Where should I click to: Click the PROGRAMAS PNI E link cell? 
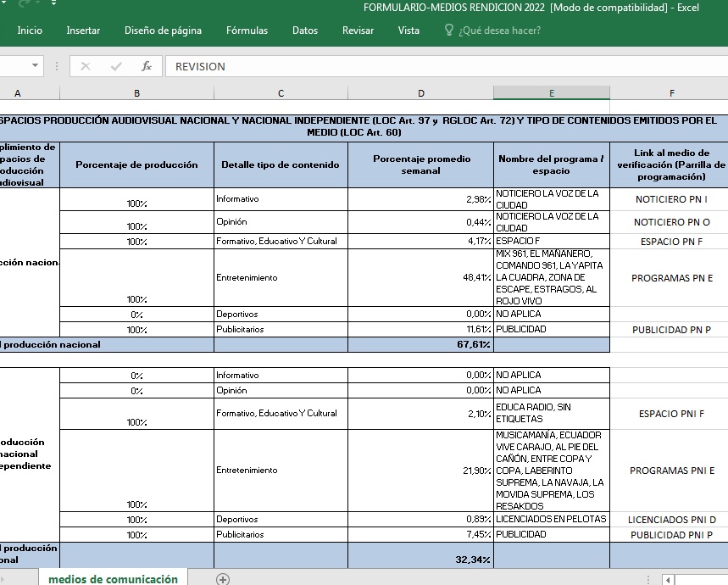click(x=671, y=471)
